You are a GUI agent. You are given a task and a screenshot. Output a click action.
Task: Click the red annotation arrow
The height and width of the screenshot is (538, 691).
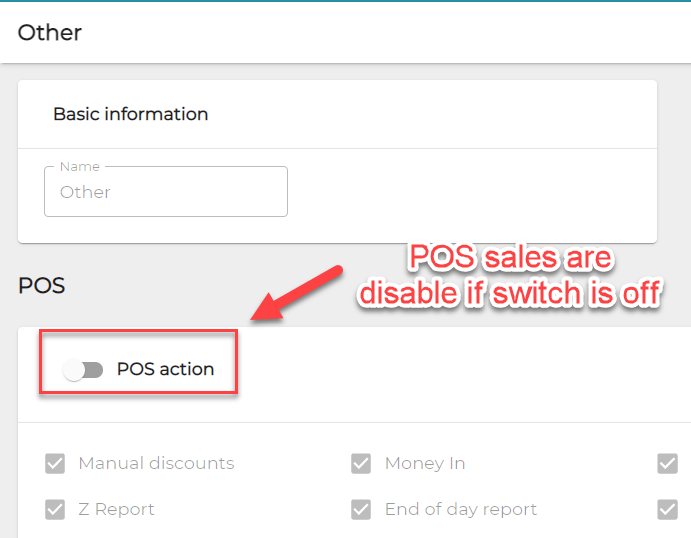(x=296, y=292)
